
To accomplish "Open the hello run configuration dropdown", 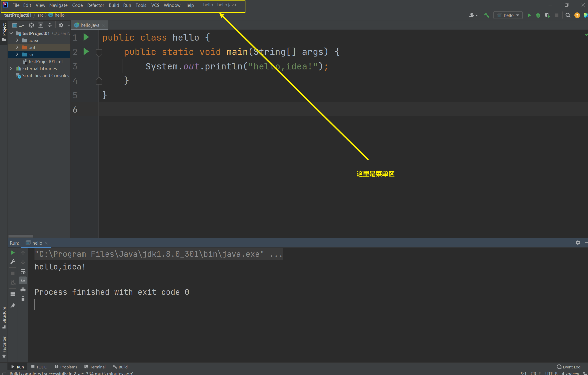I will click(508, 15).
